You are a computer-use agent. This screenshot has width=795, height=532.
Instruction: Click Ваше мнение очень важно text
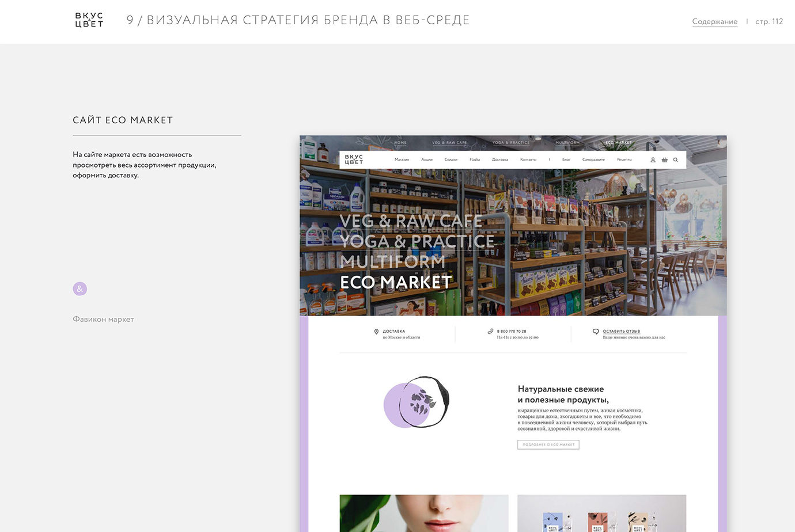pyautogui.click(x=634, y=337)
